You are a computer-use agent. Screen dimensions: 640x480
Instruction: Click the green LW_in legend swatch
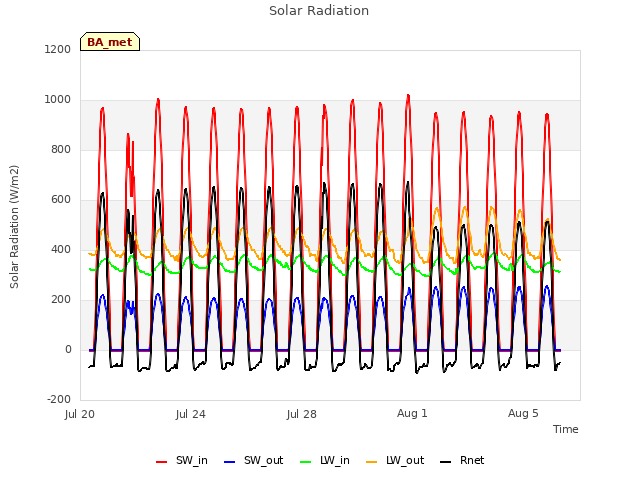pos(306,462)
